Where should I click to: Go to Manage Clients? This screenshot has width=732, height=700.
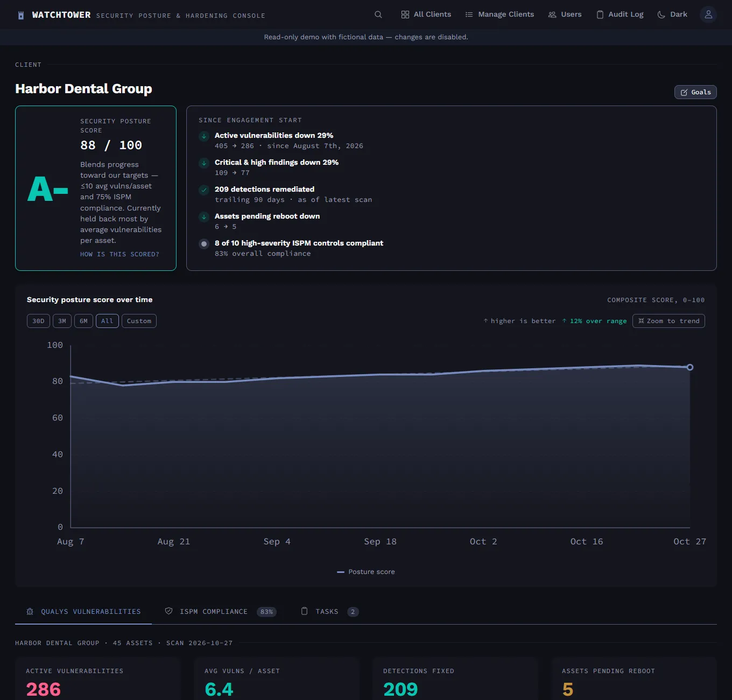click(x=499, y=15)
